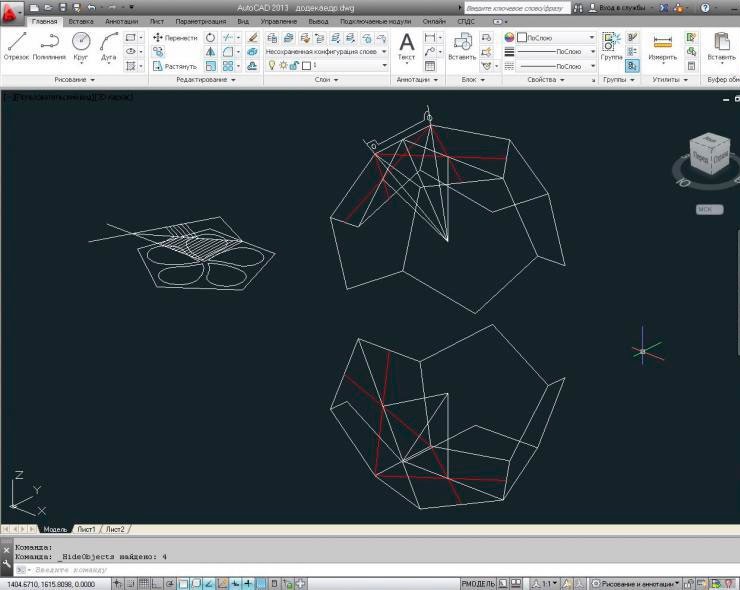
Task: Select the Отрезок (Line) tool
Action: coord(17,45)
